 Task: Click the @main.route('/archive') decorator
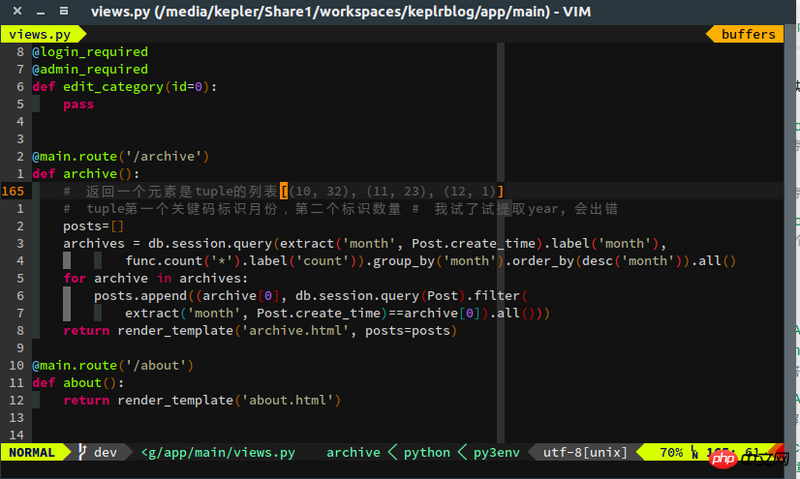(120, 156)
